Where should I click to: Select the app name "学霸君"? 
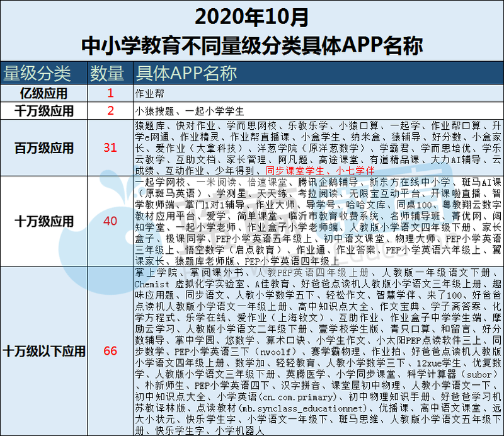[394, 148]
